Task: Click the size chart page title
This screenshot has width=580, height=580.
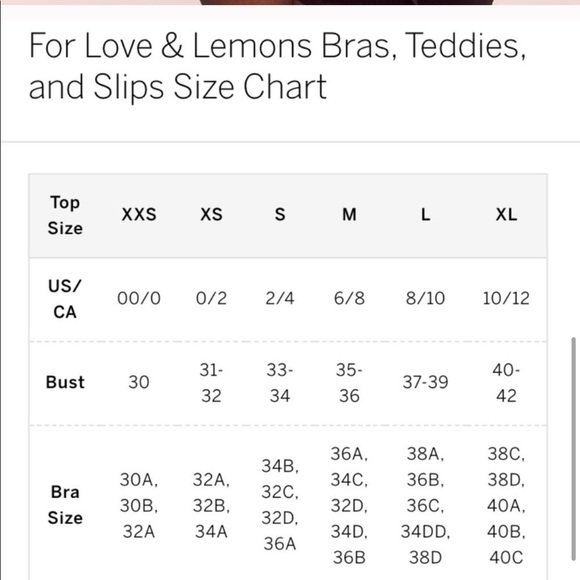Action: click(x=277, y=66)
